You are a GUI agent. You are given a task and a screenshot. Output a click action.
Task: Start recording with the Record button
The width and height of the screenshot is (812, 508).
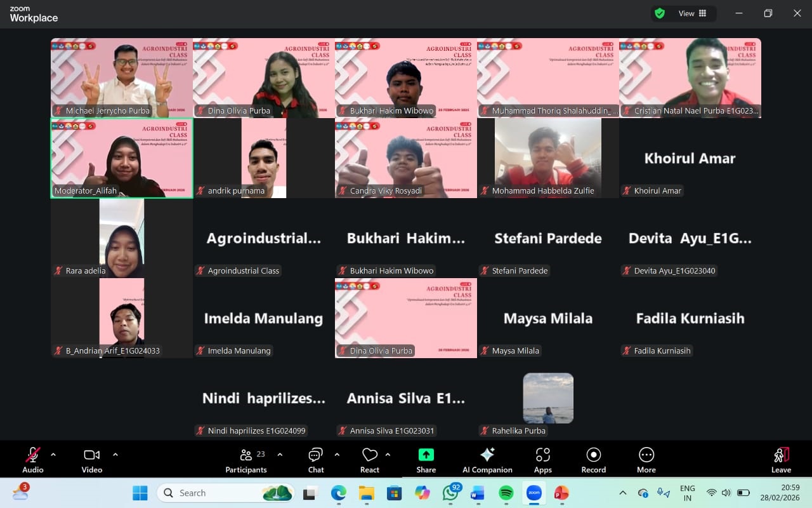click(x=594, y=459)
